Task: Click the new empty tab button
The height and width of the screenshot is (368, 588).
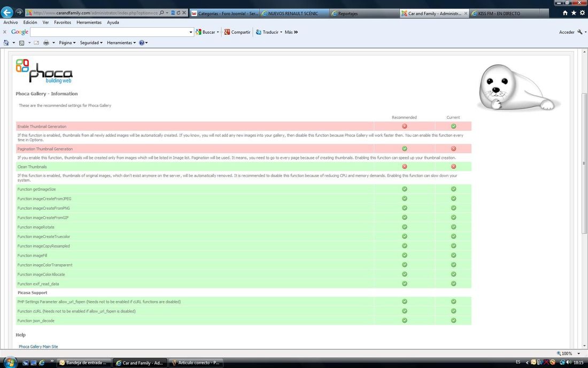Action: point(544,13)
